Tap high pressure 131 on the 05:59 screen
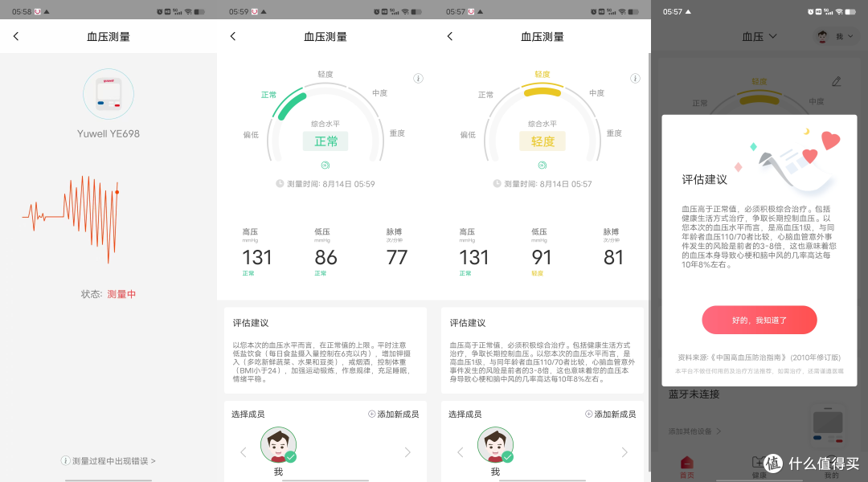 [257, 257]
